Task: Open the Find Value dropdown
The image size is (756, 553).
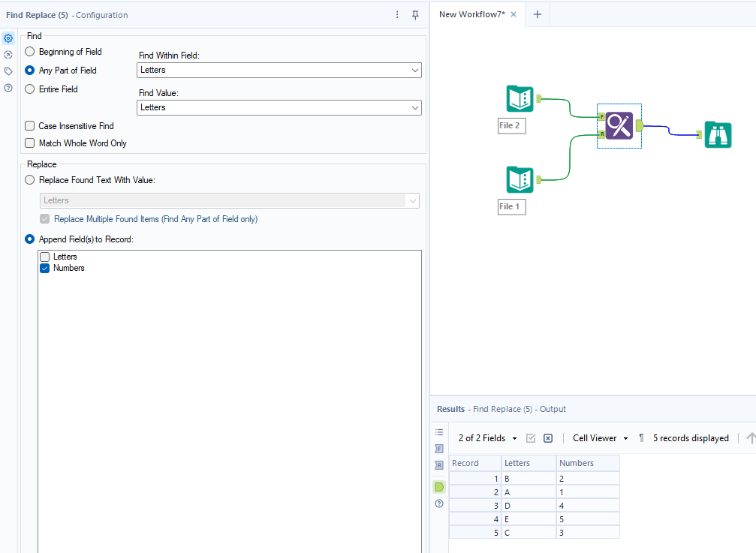Action: 415,107
